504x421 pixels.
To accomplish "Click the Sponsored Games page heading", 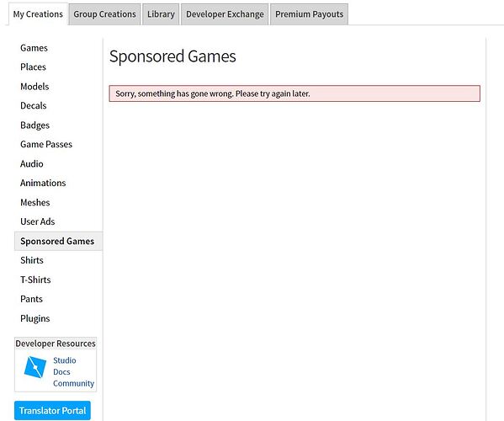I will pyautogui.click(x=172, y=56).
